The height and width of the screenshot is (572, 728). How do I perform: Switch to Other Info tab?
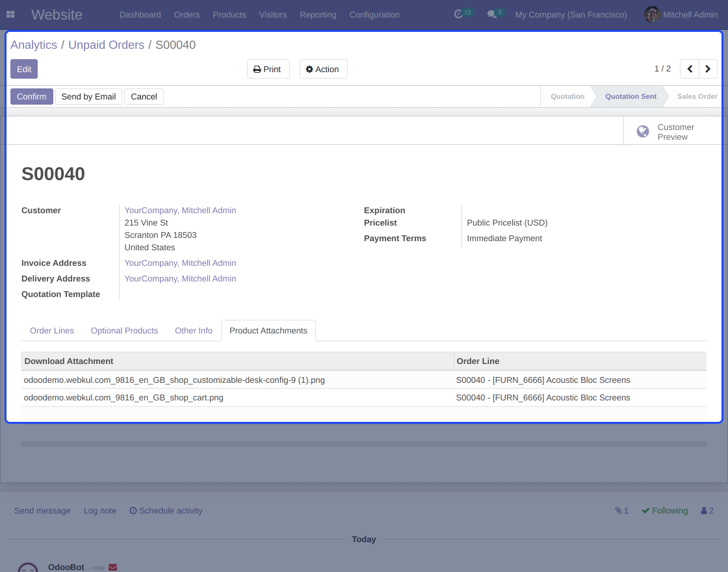pyautogui.click(x=194, y=331)
